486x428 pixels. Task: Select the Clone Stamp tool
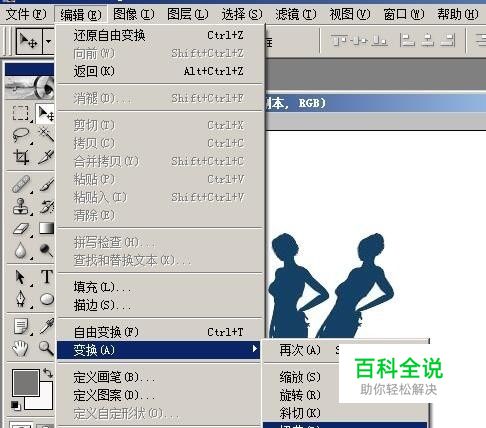pos(20,206)
